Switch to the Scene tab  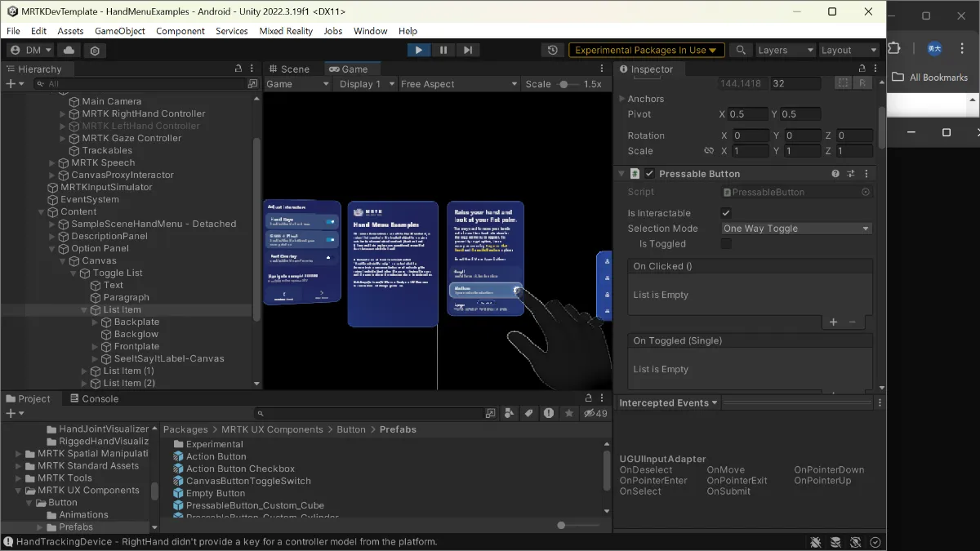pos(288,69)
